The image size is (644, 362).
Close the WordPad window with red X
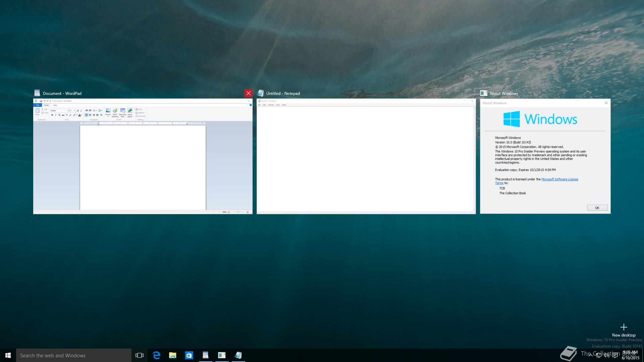coord(248,93)
